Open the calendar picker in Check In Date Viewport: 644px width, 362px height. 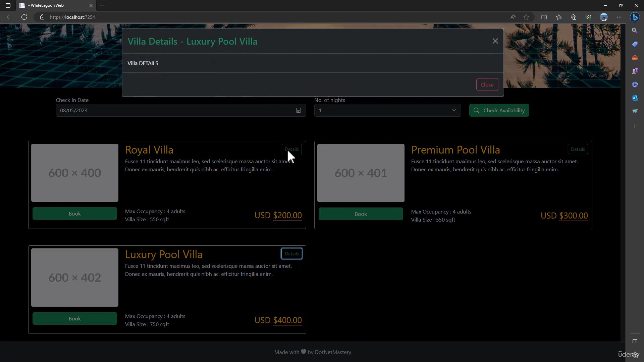coord(299,110)
